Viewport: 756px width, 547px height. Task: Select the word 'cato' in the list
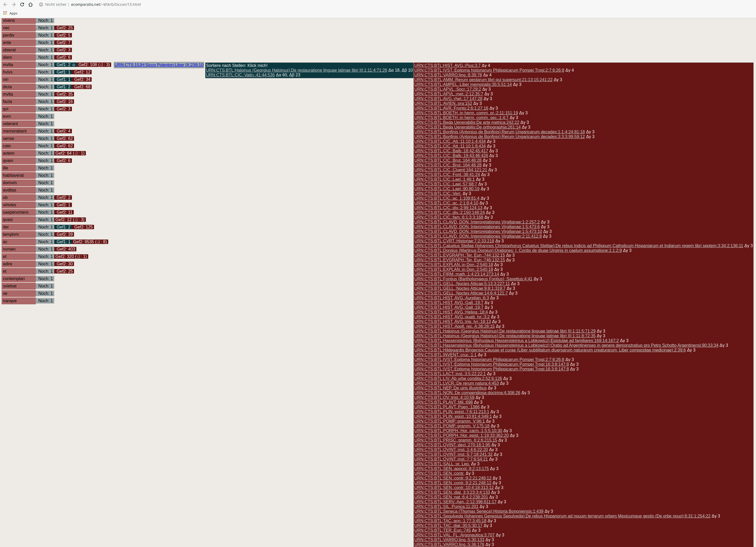pos(7,146)
